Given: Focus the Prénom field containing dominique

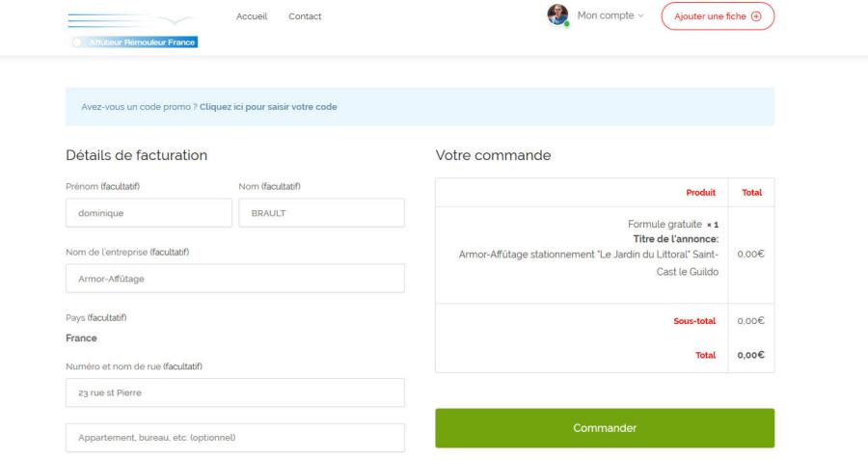Looking at the screenshot, I should tap(149, 213).
